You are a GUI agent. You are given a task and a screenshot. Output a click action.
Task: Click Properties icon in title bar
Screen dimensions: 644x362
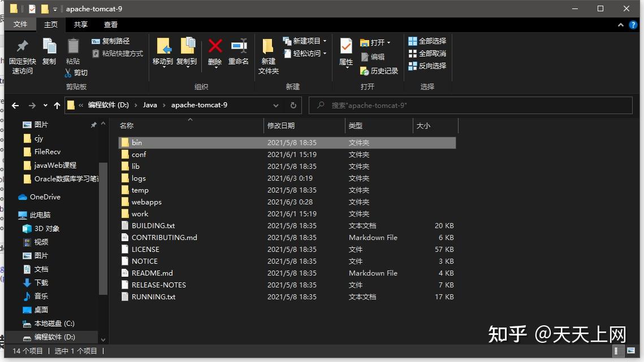[x=32, y=8]
